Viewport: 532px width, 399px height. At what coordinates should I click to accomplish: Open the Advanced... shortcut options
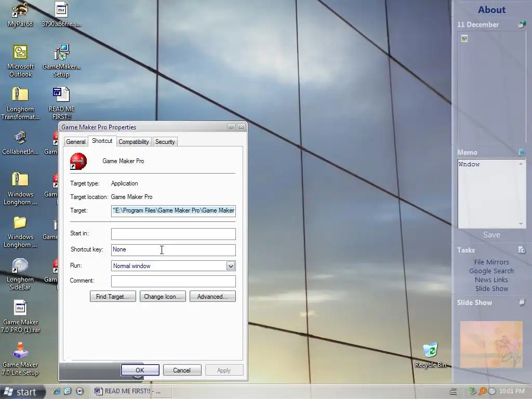coord(212,297)
